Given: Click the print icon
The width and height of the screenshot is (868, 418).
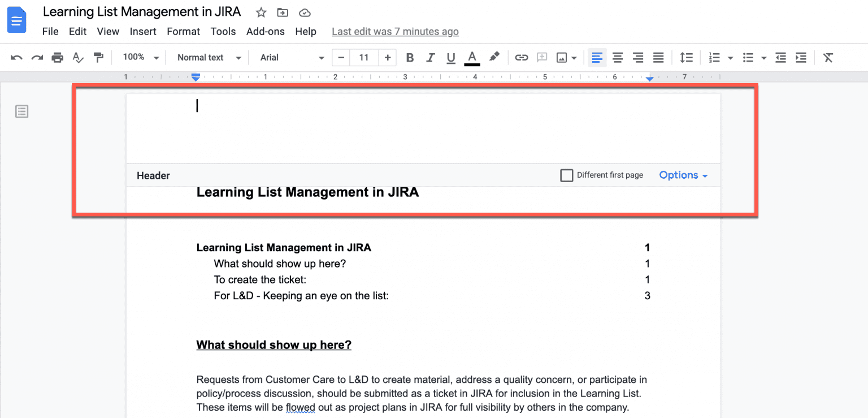Looking at the screenshot, I should tap(58, 58).
